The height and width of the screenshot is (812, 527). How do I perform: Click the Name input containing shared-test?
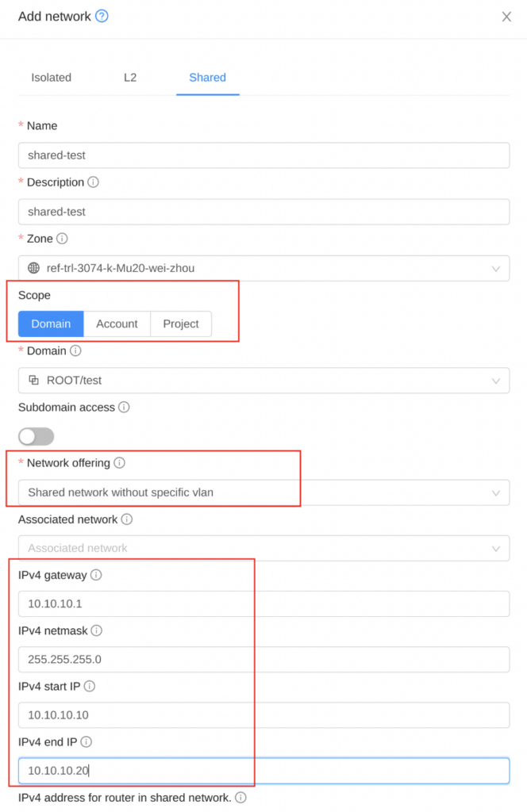pos(263,155)
